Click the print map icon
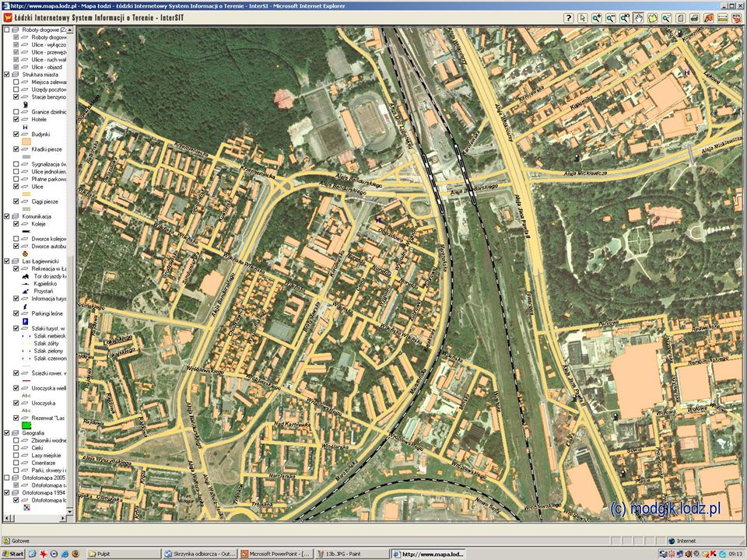This screenshot has height=560, width=747. coord(695,18)
